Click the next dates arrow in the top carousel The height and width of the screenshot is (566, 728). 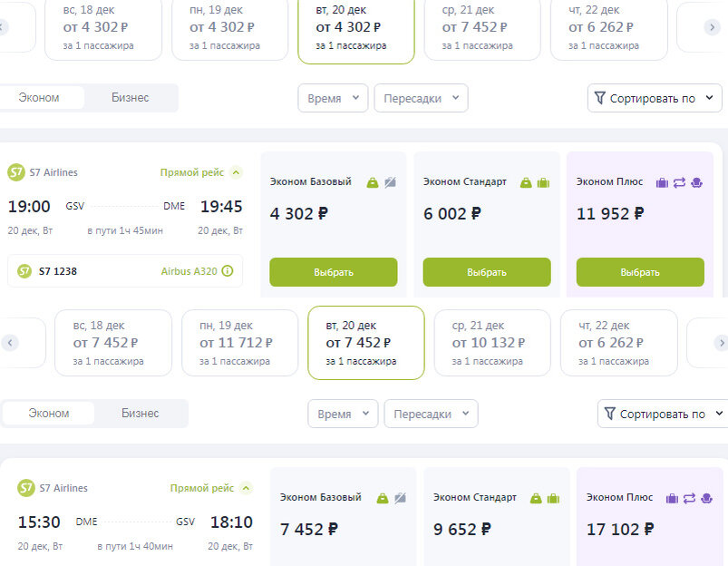pyautogui.click(x=712, y=27)
